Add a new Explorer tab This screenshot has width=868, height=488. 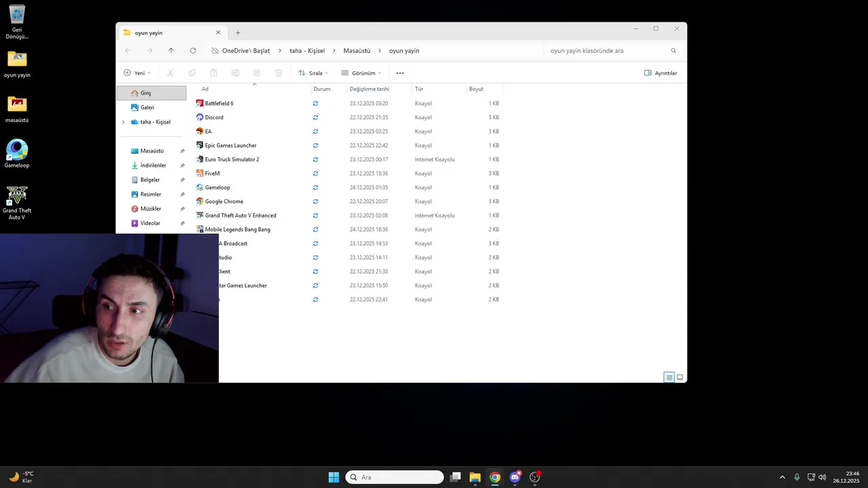[238, 33]
